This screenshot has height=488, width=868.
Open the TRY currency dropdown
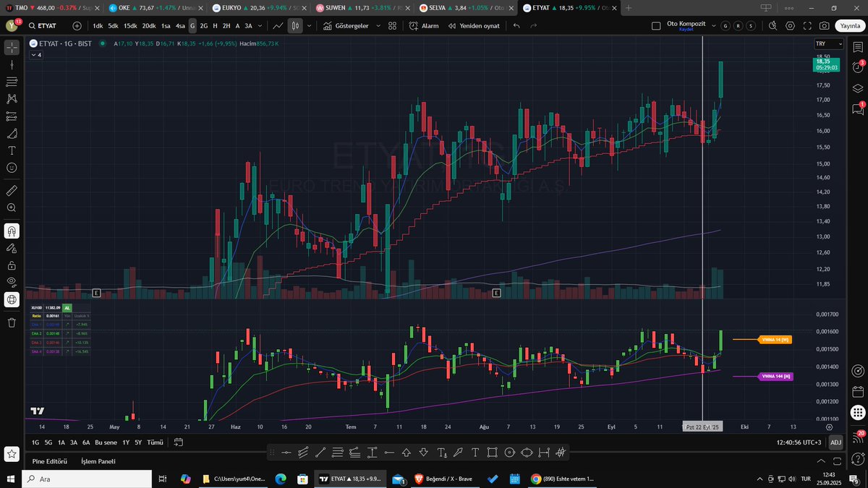coord(829,44)
